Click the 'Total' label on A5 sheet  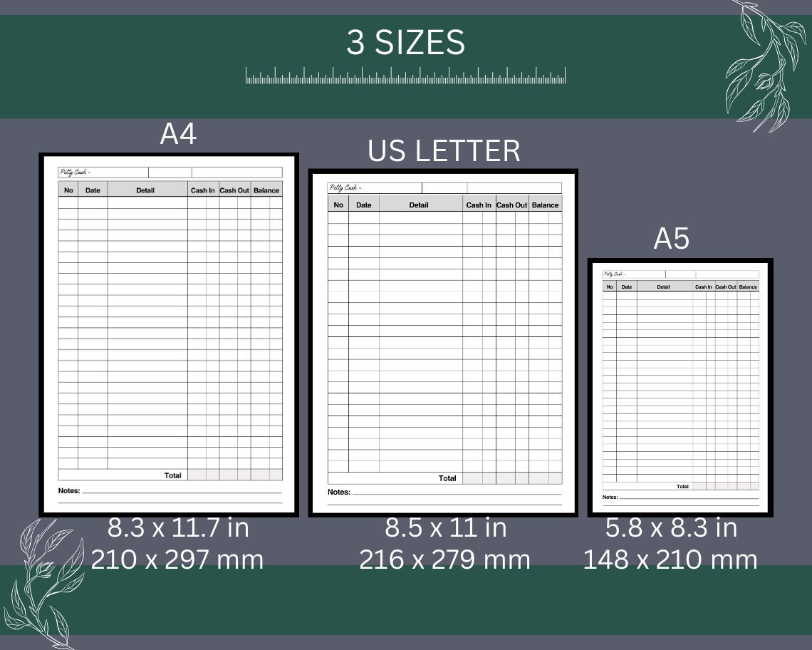click(x=682, y=486)
